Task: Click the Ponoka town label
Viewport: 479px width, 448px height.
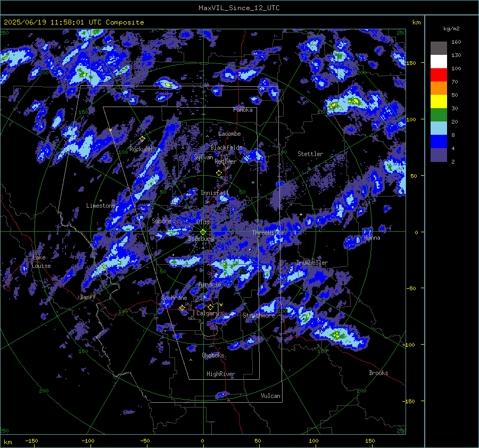Action: tap(243, 110)
